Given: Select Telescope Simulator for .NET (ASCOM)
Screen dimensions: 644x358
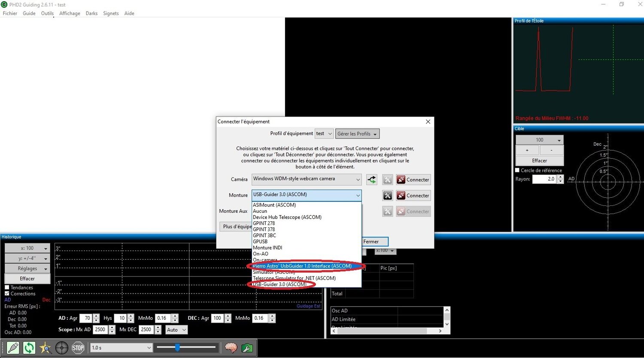Looking at the screenshot, I should tap(307, 278).
